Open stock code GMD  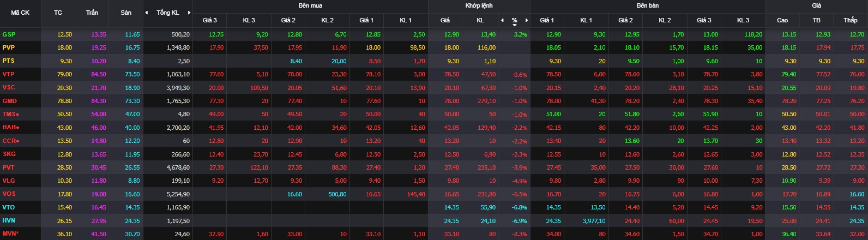[9, 101]
